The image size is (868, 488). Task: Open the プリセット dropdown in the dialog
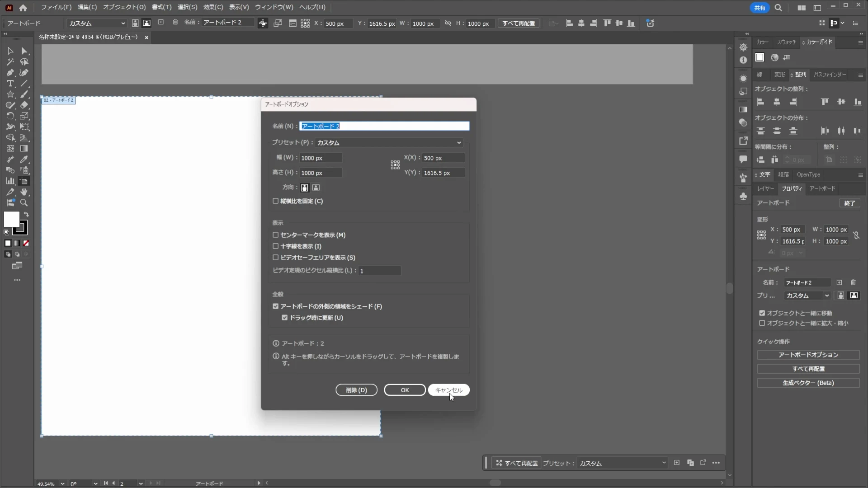tap(389, 143)
